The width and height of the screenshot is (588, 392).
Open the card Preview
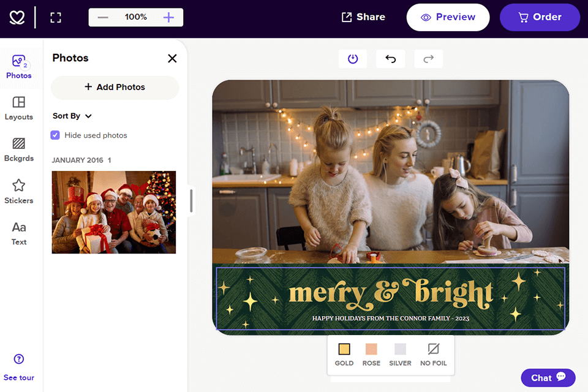point(448,17)
